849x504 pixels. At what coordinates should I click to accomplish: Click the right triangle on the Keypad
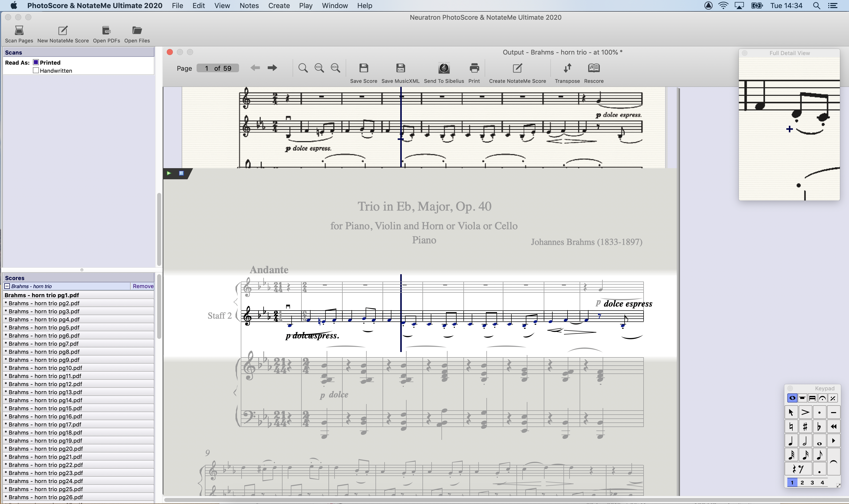click(833, 441)
